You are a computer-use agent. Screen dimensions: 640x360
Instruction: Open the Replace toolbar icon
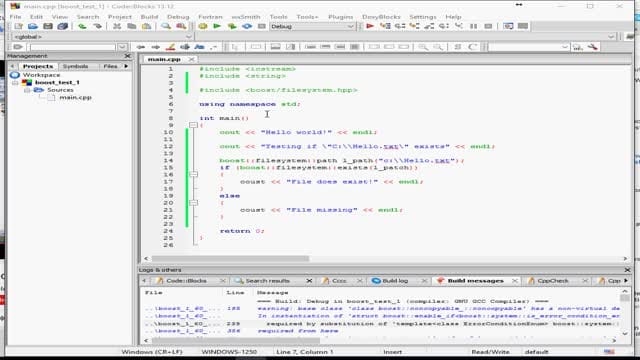coord(181,26)
